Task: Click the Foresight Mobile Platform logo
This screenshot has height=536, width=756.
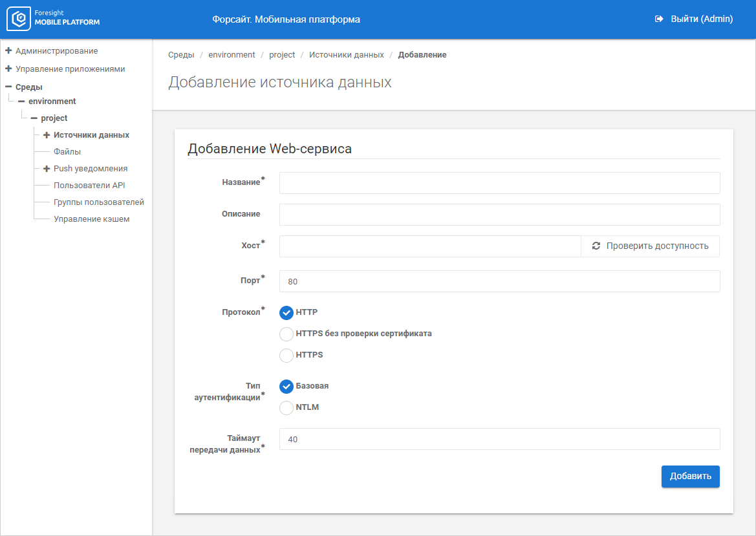Action: [x=54, y=19]
